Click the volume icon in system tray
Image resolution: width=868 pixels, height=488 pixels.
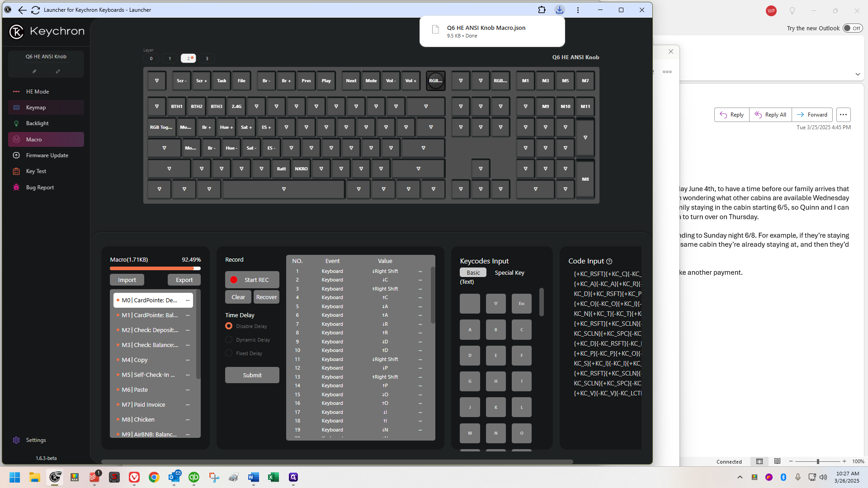click(823, 477)
